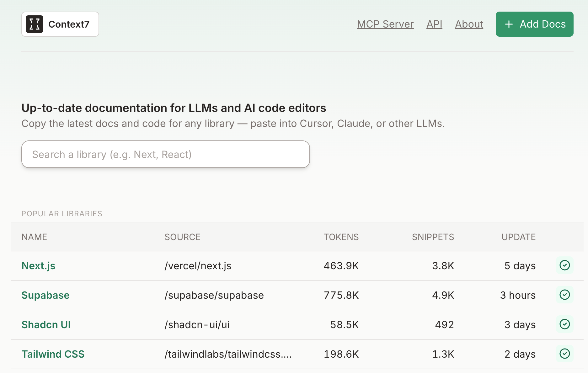588x373 pixels.
Task: Click the Add Docs button
Action: (534, 24)
